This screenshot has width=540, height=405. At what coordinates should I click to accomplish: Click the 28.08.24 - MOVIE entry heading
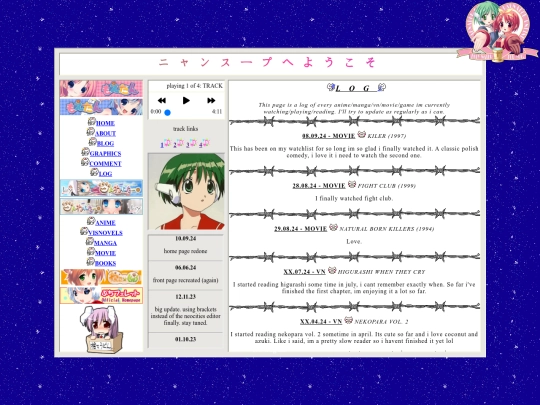[x=319, y=186]
